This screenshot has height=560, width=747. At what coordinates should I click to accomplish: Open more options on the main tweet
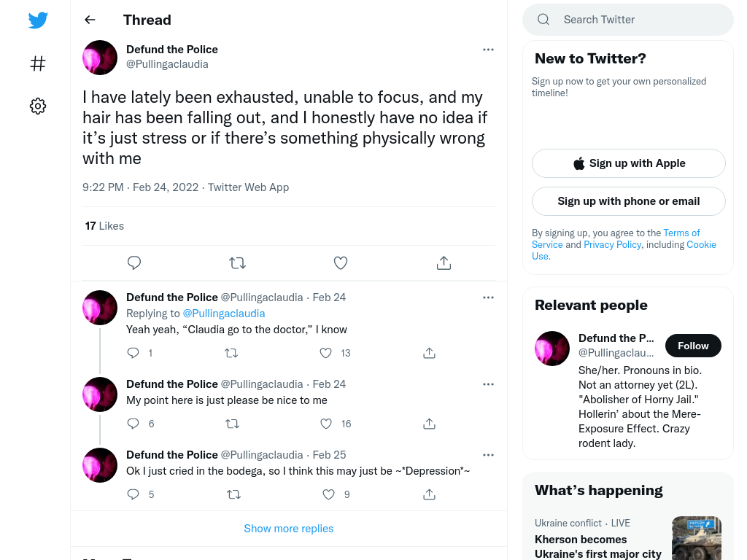tap(488, 50)
